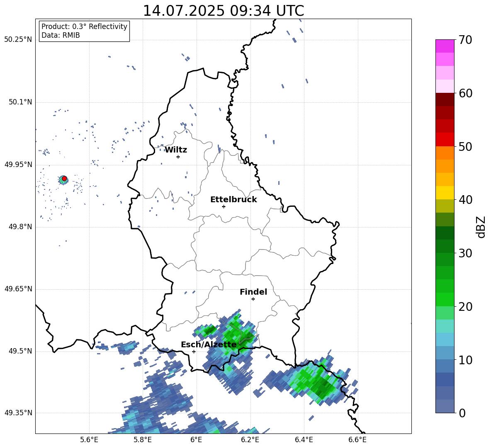
Task: Click the red radar site marker
Action: click(64, 179)
